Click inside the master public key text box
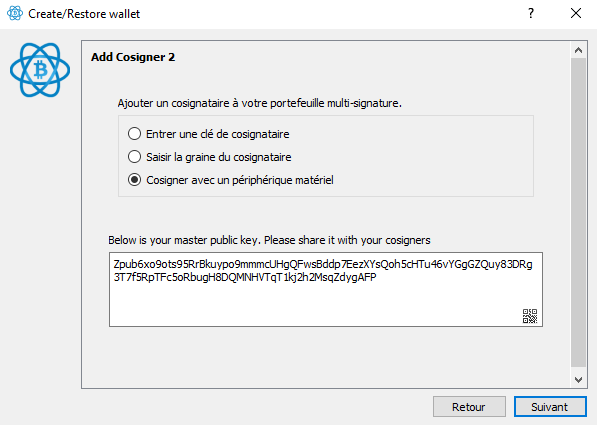597x425 pixels. (x=326, y=289)
